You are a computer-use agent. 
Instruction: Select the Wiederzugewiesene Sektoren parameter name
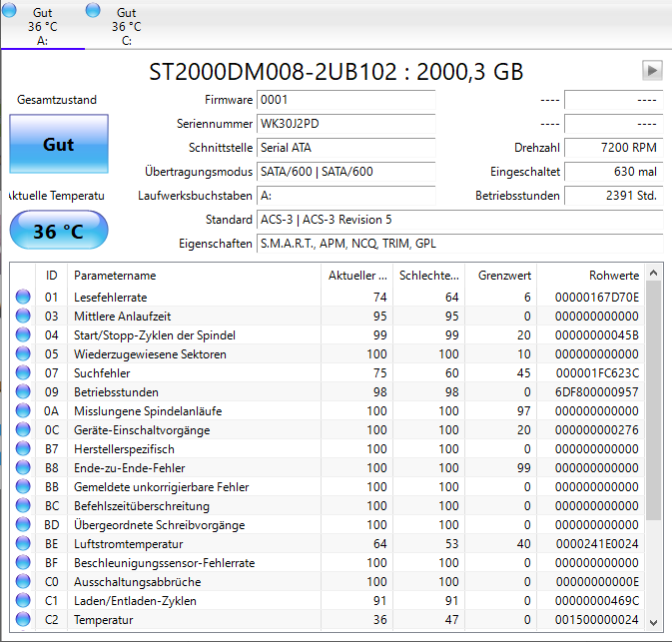pos(150,354)
